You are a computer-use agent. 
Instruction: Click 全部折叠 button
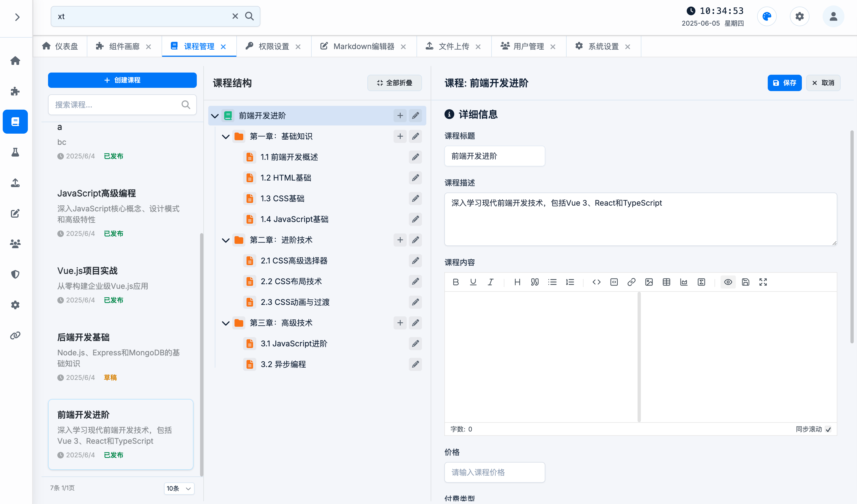click(x=394, y=83)
